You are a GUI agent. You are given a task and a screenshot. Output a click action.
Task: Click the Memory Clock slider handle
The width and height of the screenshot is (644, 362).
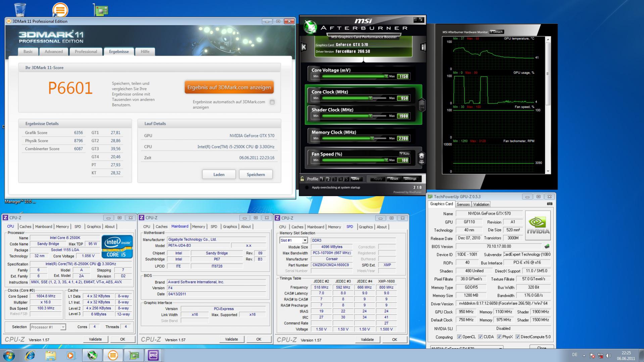coord(372,138)
